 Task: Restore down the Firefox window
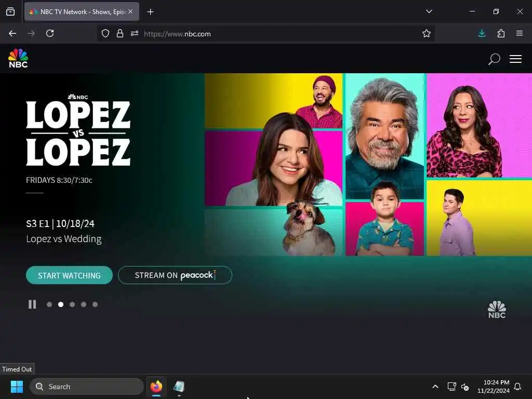tap(496, 11)
